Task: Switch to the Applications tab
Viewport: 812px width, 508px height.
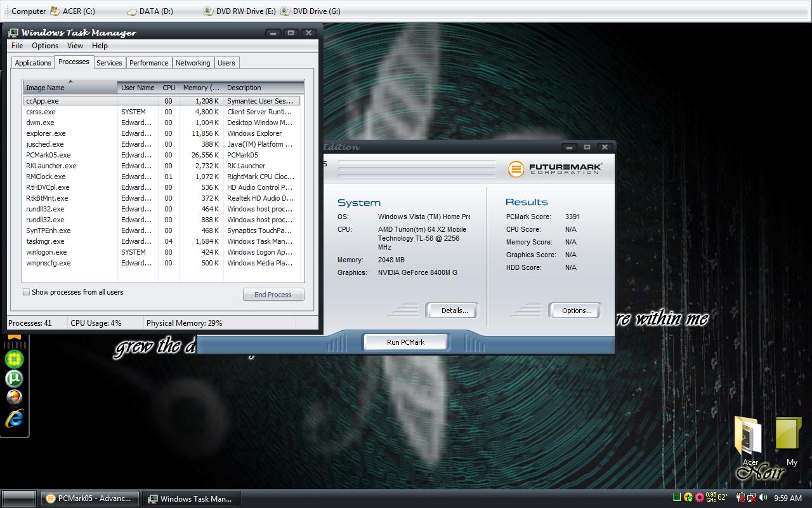Action: coord(33,63)
